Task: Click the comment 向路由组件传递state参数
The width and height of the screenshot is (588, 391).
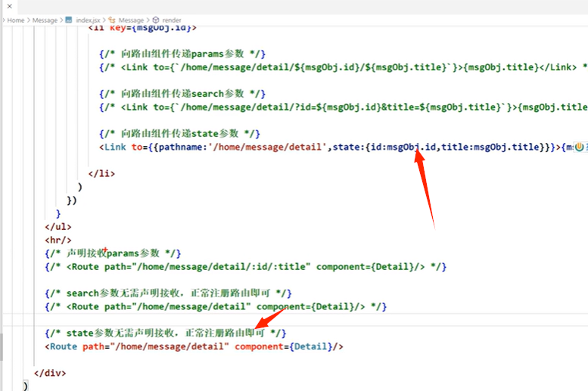Action: pyautogui.click(x=179, y=133)
